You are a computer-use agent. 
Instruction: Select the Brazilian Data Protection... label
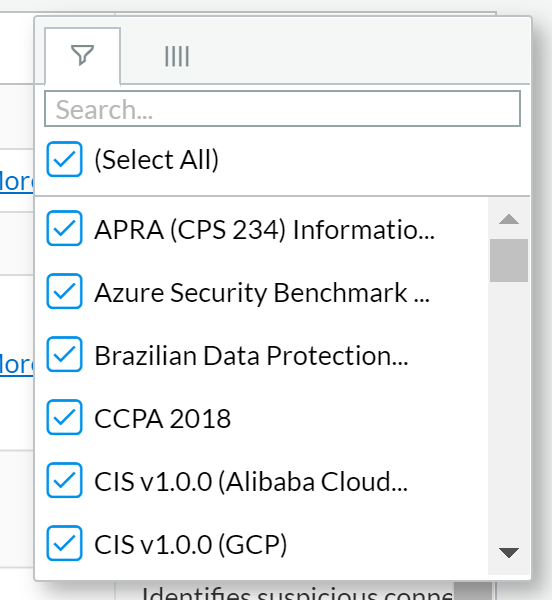[251, 356]
